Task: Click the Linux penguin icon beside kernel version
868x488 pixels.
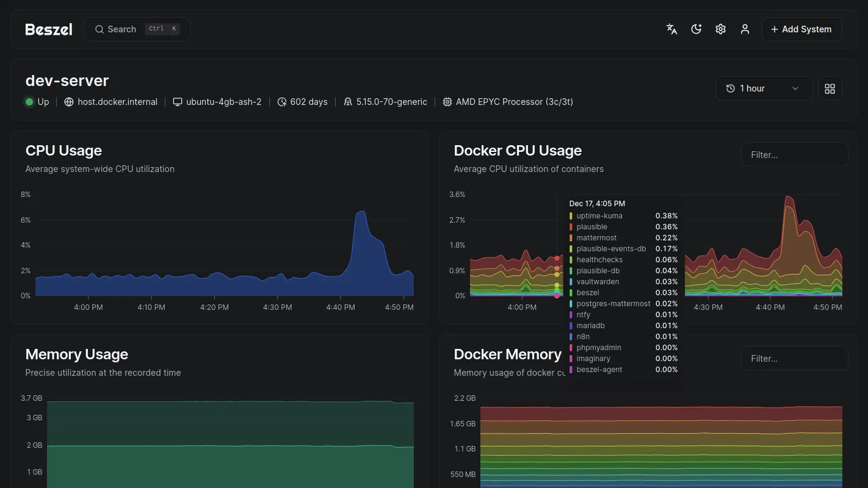Action: (348, 102)
